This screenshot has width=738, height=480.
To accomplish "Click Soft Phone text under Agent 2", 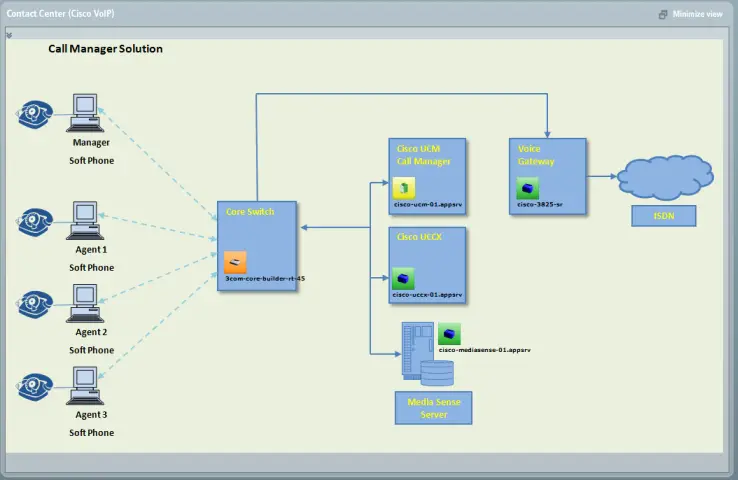I will pos(91,351).
